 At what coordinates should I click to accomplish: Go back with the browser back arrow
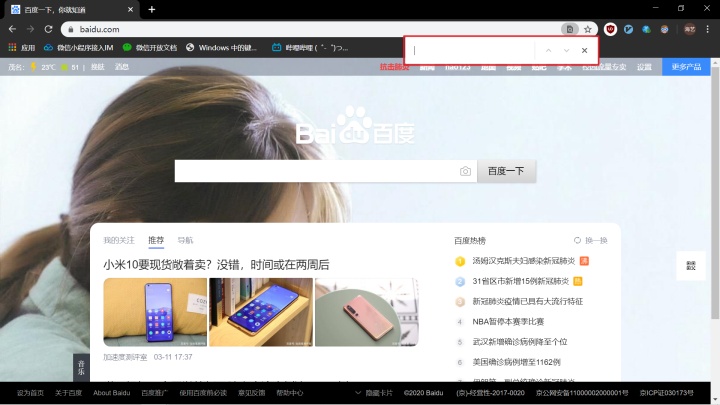12,29
